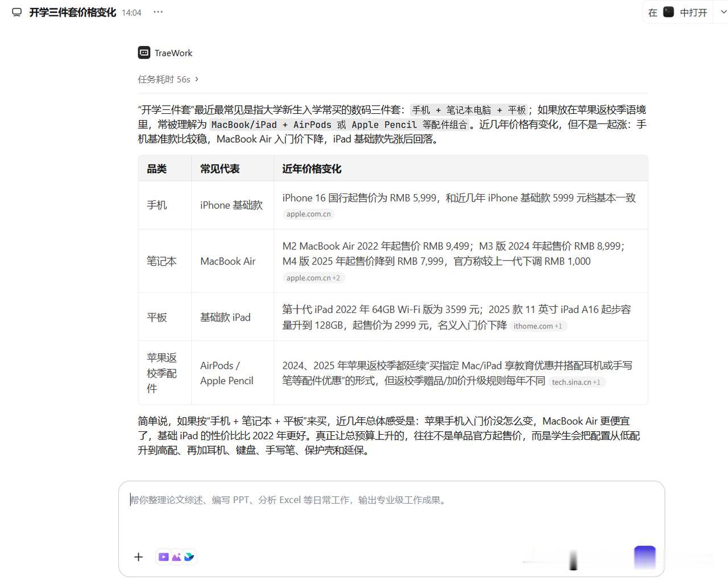Select the blue bird tool icon

point(189,557)
